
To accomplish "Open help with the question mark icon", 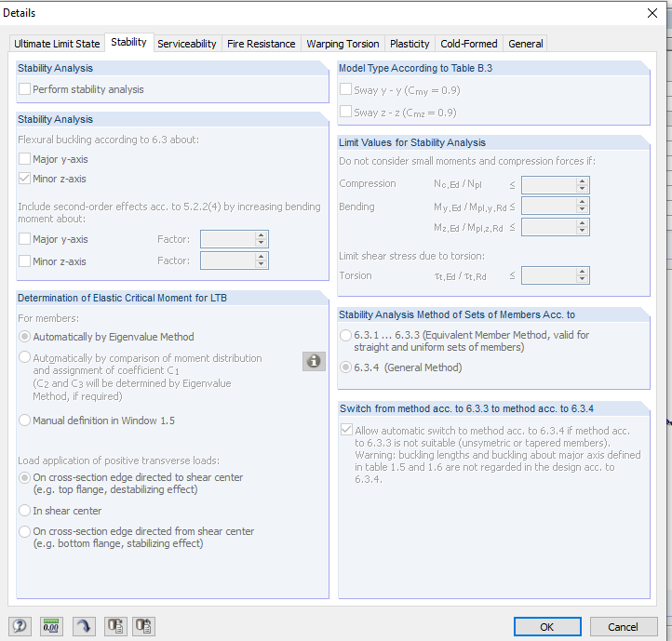I will [x=20, y=626].
